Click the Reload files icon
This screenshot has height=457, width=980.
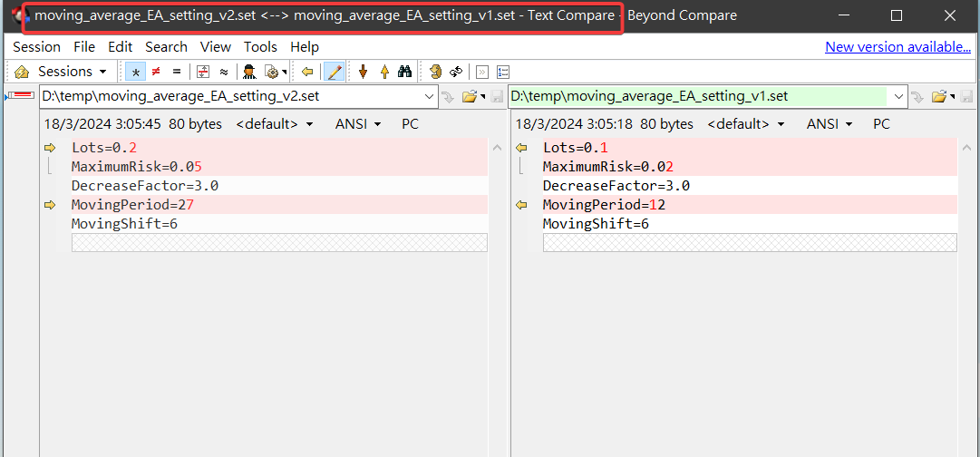tap(456, 72)
